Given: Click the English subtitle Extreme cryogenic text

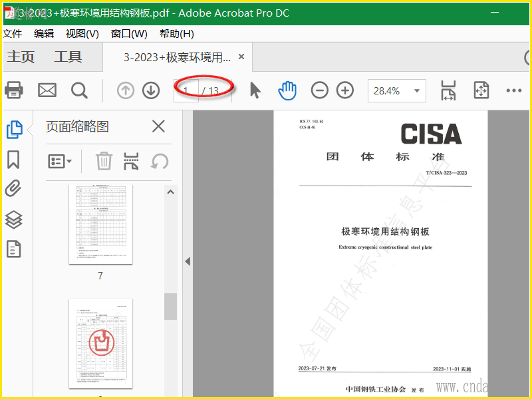Looking at the screenshot, I should click(386, 247).
